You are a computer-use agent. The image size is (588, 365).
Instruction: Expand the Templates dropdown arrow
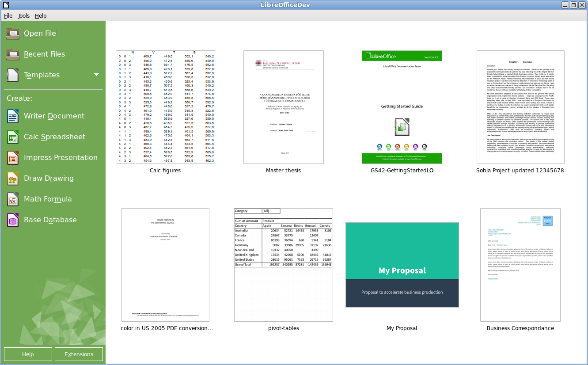pyautogui.click(x=96, y=75)
